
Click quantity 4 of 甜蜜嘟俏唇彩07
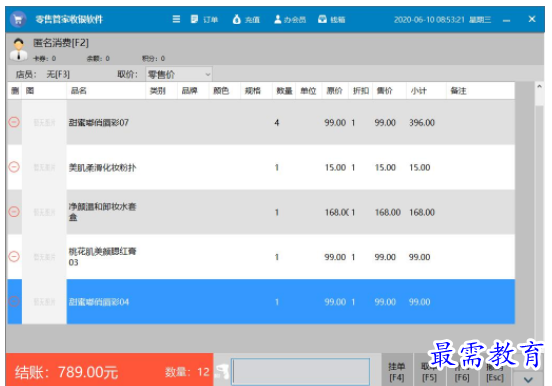[277, 123]
